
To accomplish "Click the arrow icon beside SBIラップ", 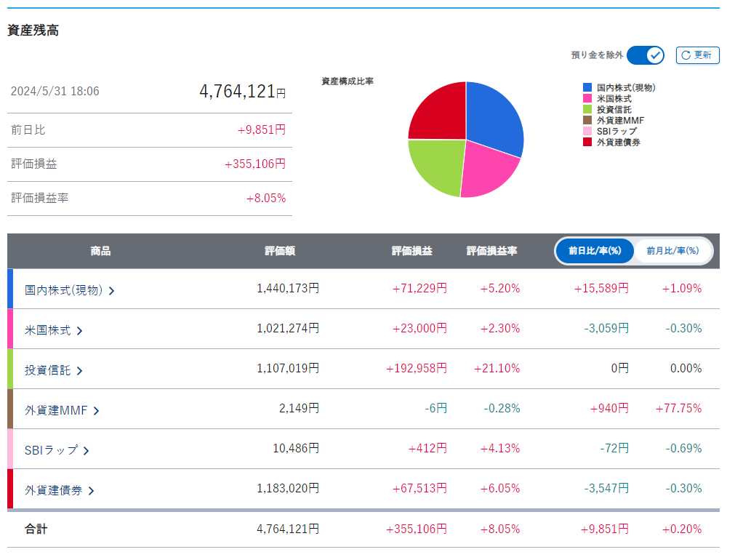I will (86, 451).
